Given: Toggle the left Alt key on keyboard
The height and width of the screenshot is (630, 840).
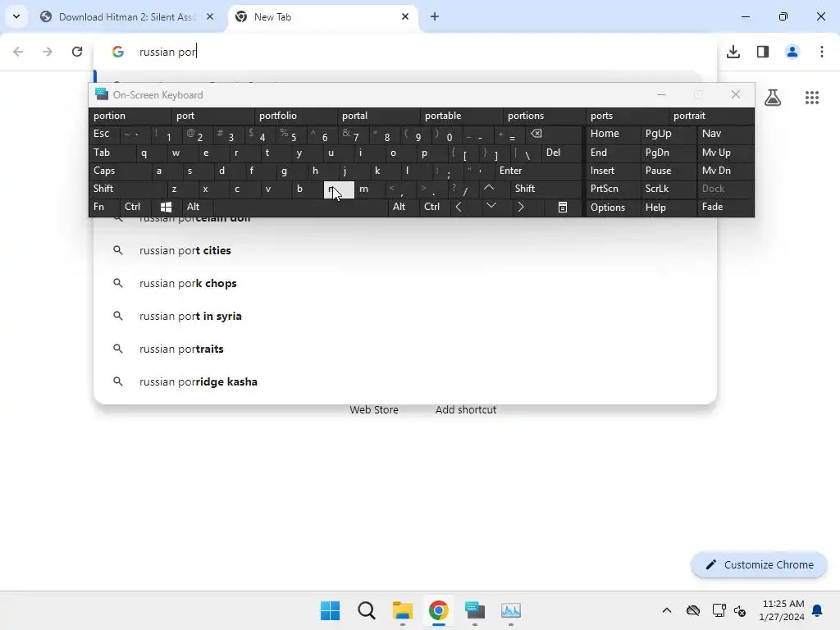Looking at the screenshot, I should (x=197, y=207).
